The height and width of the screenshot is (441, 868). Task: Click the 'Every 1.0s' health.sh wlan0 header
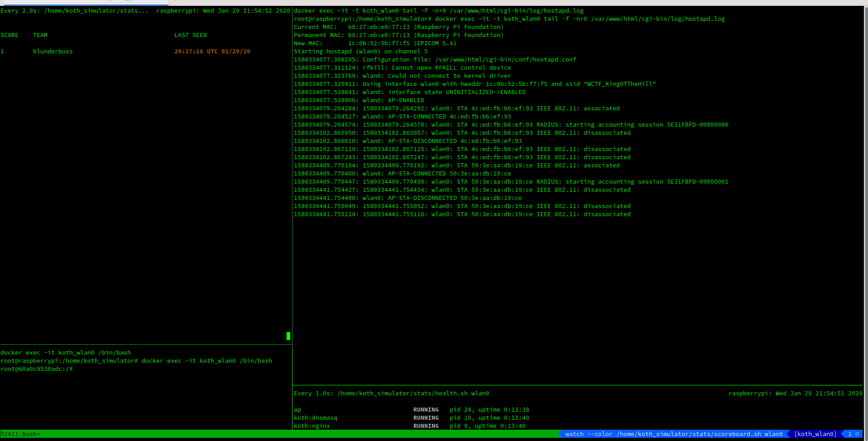click(x=392, y=394)
